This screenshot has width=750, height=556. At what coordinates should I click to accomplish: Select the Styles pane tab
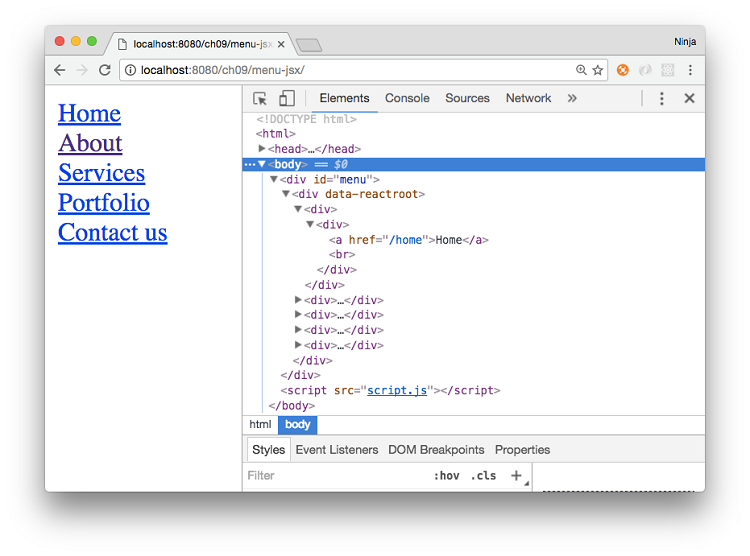(268, 450)
